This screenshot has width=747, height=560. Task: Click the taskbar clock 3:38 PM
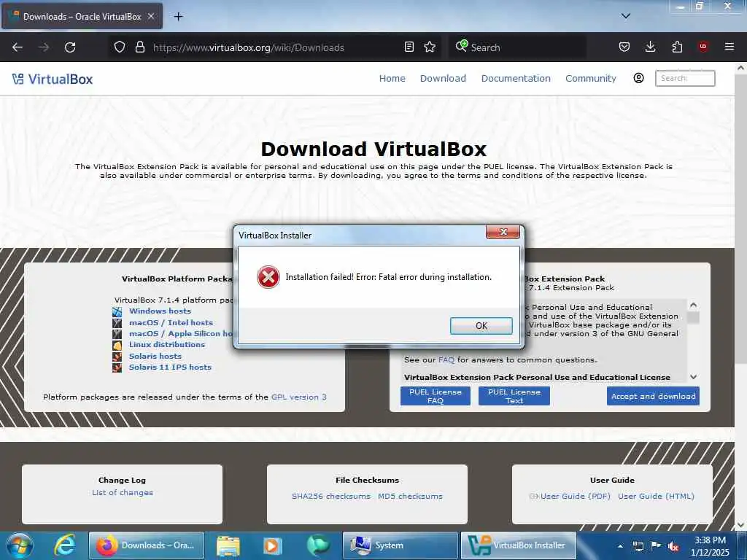pyautogui.click(x=710, y=546)
